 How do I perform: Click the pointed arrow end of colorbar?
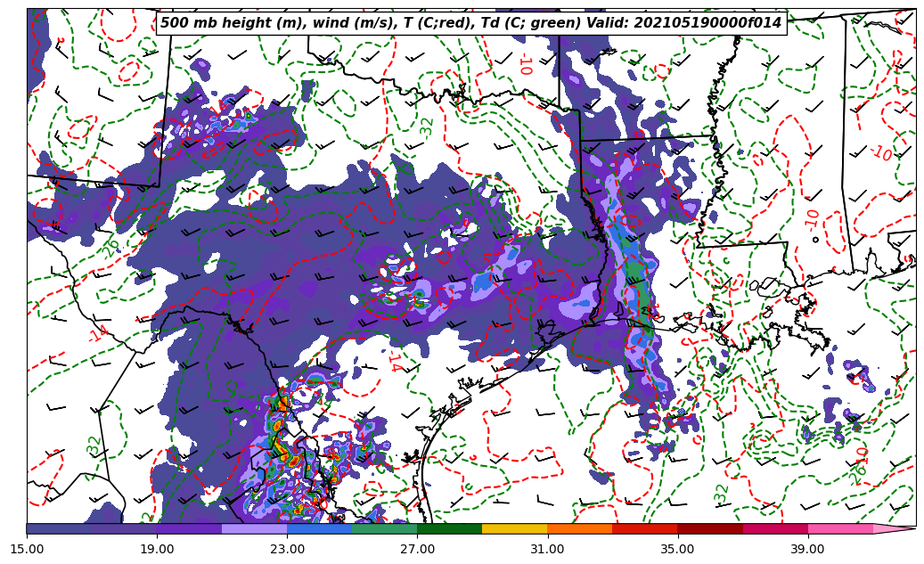(898, 528)
